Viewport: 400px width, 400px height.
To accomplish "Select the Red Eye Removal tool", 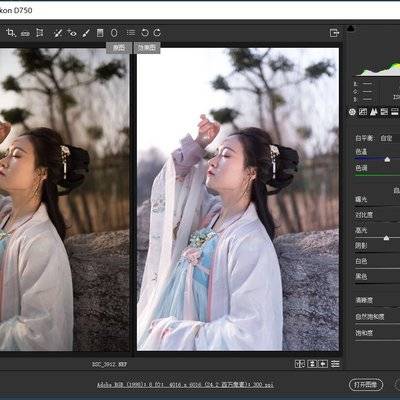I will [x=72, y=33].
